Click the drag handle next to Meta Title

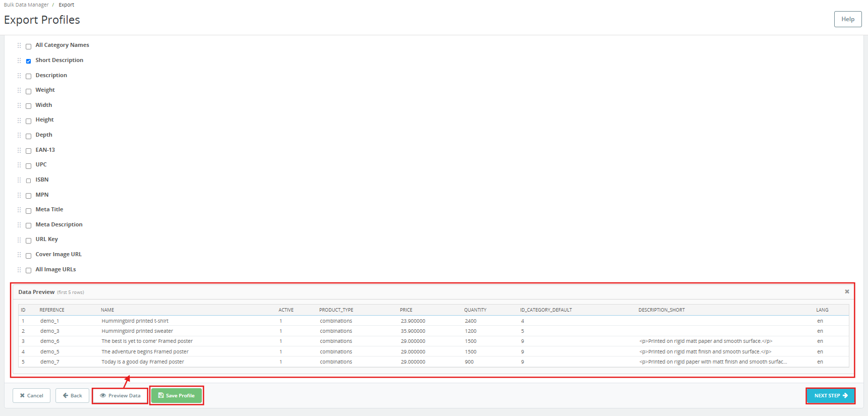19,210
